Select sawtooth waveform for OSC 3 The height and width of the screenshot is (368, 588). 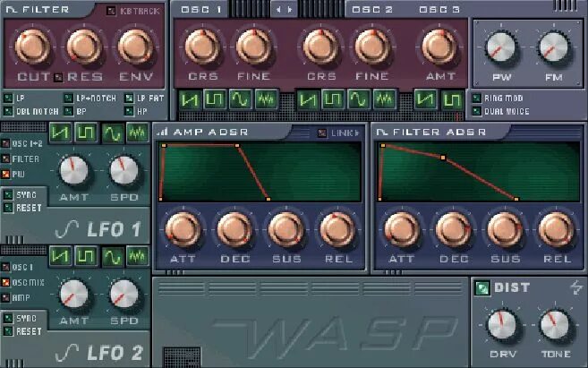[426, 100]
